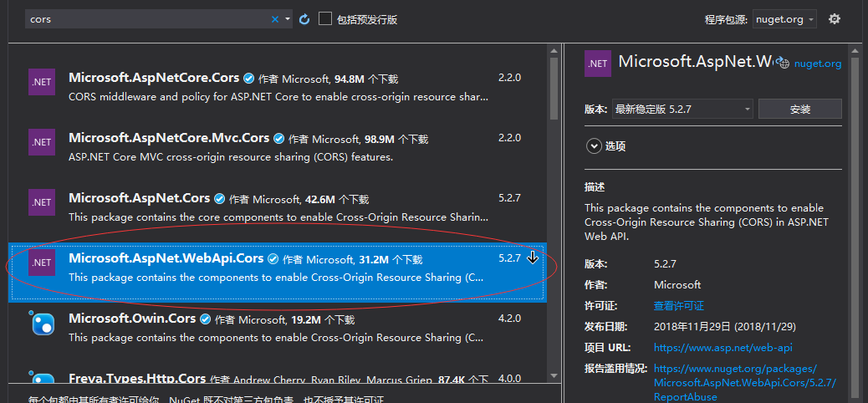The width and height of the screenshot is (868, 403).
Task: Select the Microsoft.AspNetCore.Mvc.Cors package title
Action: coord(169,138)
